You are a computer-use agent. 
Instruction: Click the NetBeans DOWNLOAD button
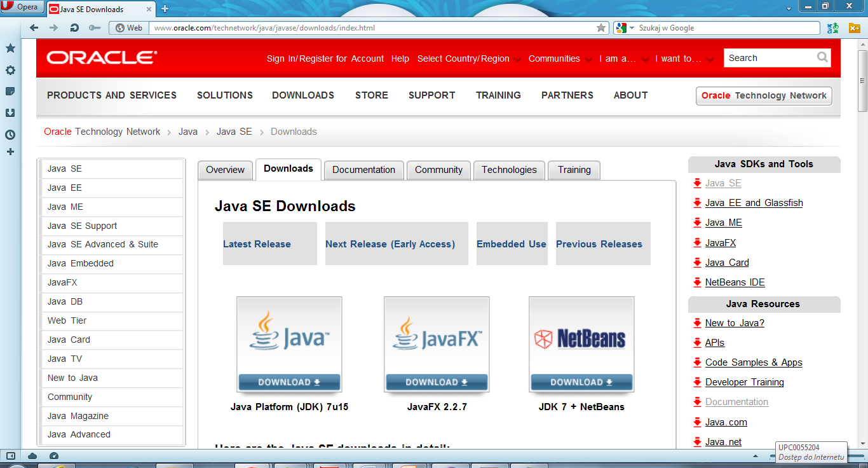pyautogui.click(x=581, y=382)
